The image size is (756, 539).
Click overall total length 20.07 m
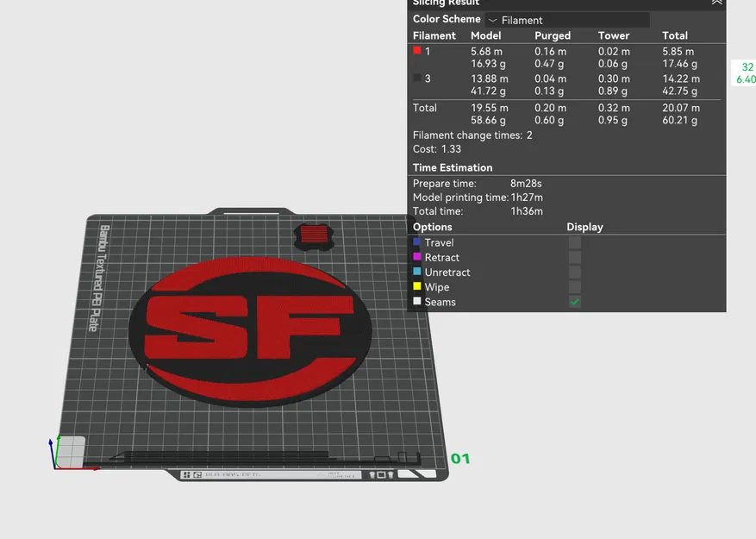(681, 108)
